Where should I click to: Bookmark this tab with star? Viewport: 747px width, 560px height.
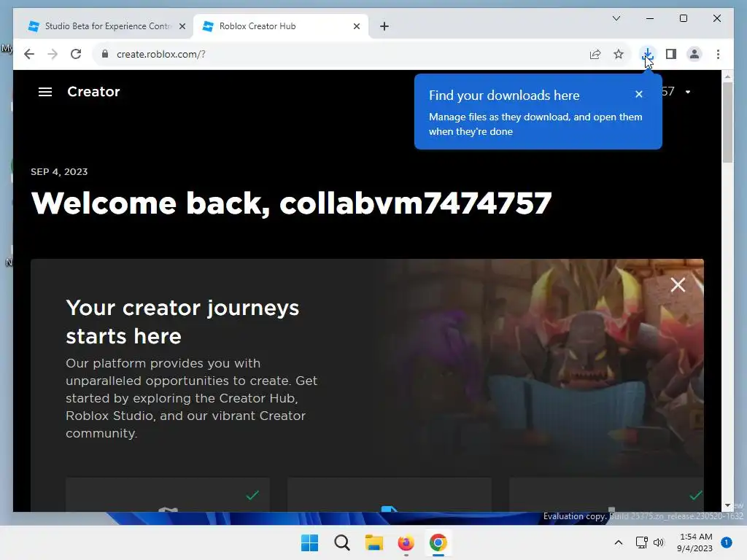tap(619, 54)
